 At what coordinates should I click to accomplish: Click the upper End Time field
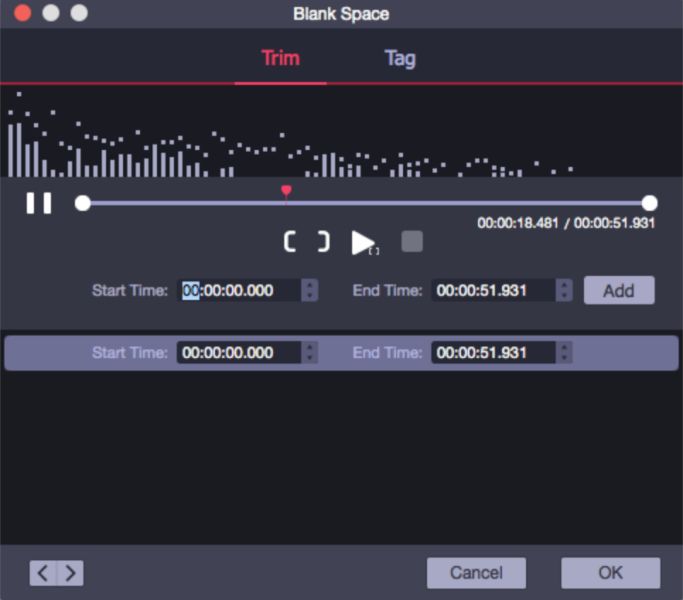494,290
